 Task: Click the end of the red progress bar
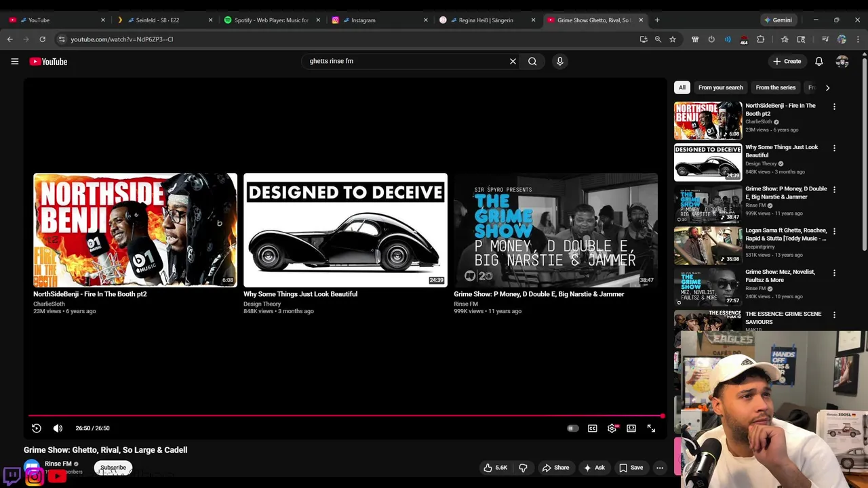(x=663, y=415)
